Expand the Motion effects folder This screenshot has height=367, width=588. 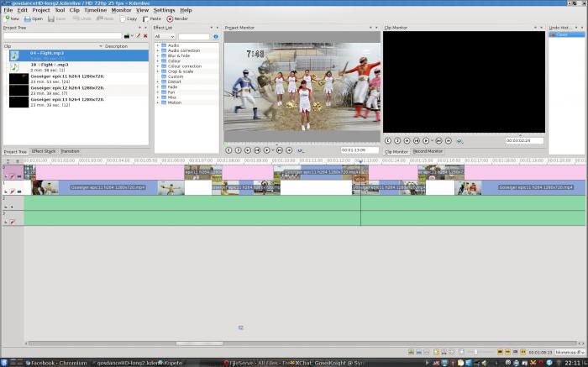[x=158, y=102]
